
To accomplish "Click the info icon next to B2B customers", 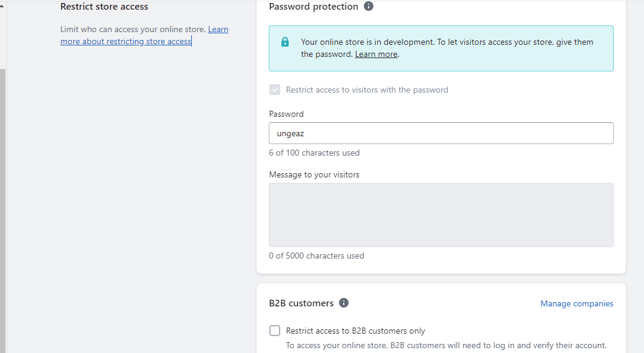I will 344,303.
